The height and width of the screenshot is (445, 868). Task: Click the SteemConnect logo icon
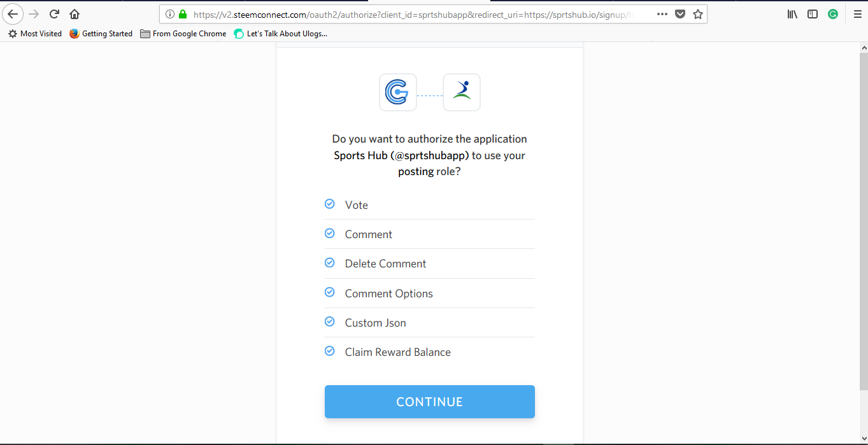point(398,92)
